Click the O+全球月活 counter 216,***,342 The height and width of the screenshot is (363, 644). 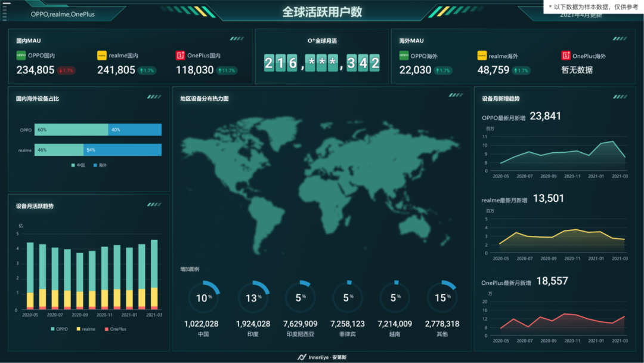pyautogui.click(x=321, y=63)
